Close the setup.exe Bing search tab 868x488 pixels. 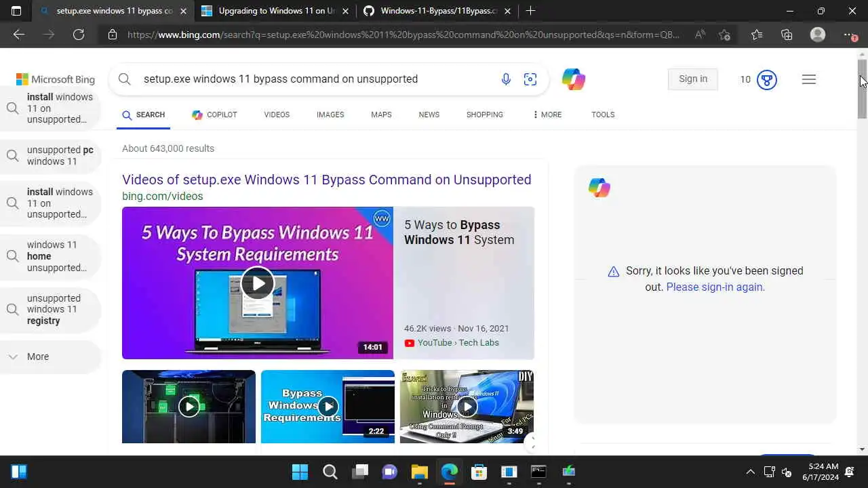[183, 11]
